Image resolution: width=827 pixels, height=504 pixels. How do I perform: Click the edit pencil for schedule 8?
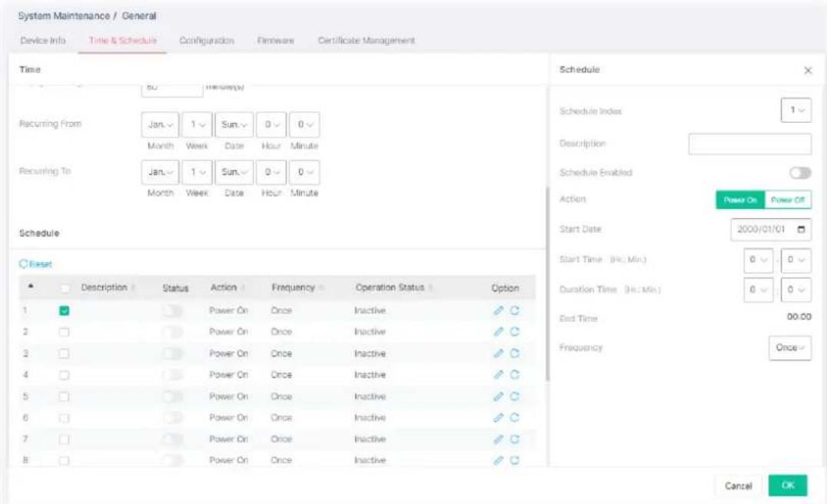click(x=498, y=460)
